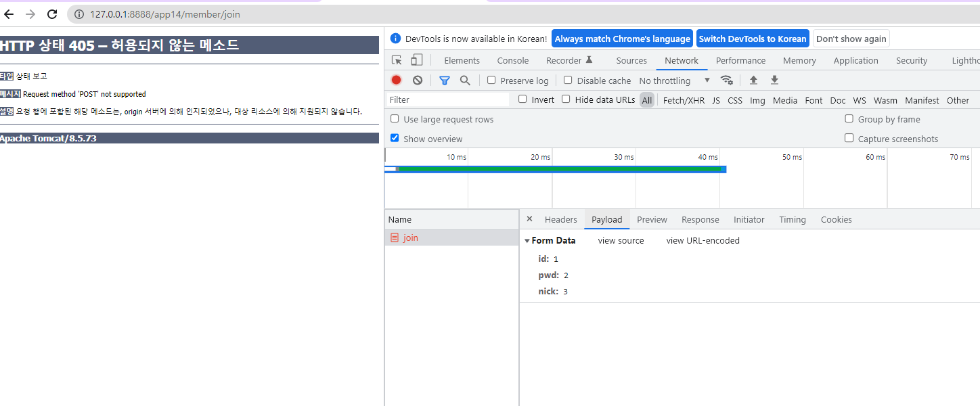Open the request Timing tab
The width and height of the screenshot is (980, 406).
tap(793, 219)
